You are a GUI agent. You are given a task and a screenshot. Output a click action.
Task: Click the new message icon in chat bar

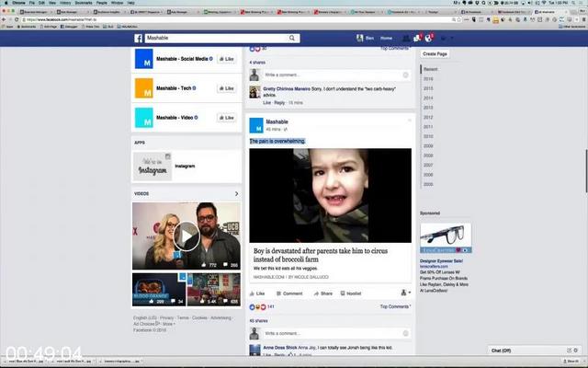pyautogui.click(x=569, y=351)
